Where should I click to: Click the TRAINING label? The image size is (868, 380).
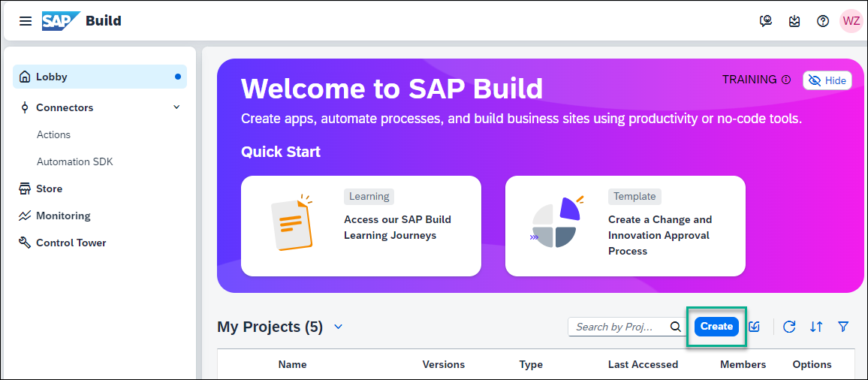point(749,80)
